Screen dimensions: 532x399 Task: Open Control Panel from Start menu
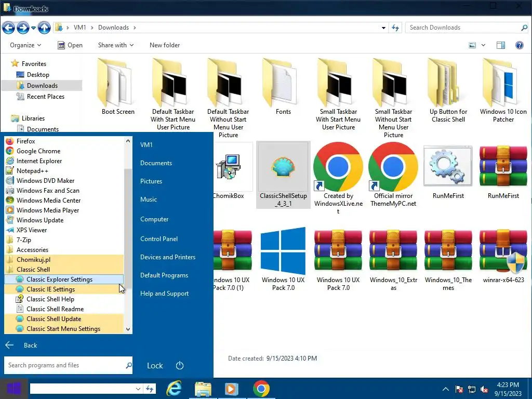[x=159, y=239]
